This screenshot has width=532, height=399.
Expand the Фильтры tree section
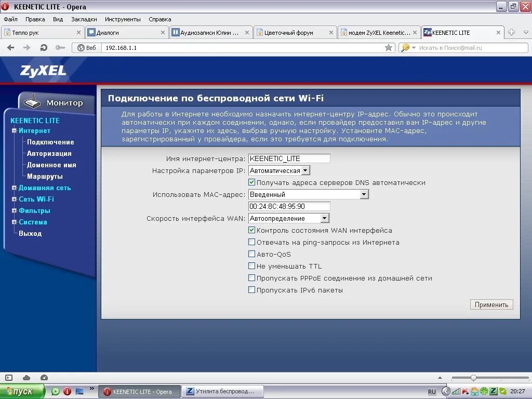pos(14,210)
